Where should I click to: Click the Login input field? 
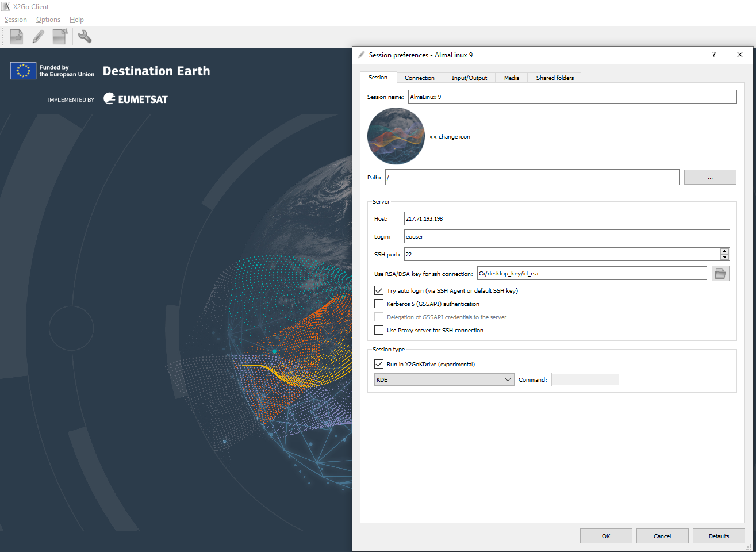tap(567, 236)
